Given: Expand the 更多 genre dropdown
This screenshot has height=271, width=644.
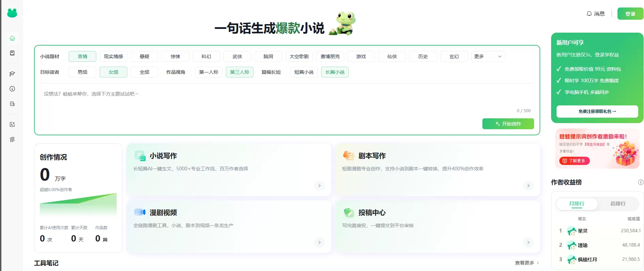Looking at the screenshot, I should 488,56.
